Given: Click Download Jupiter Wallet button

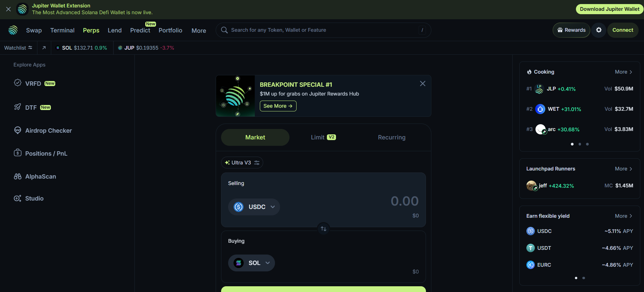Looking at the screenshot, I should click(x=609, y=9).
